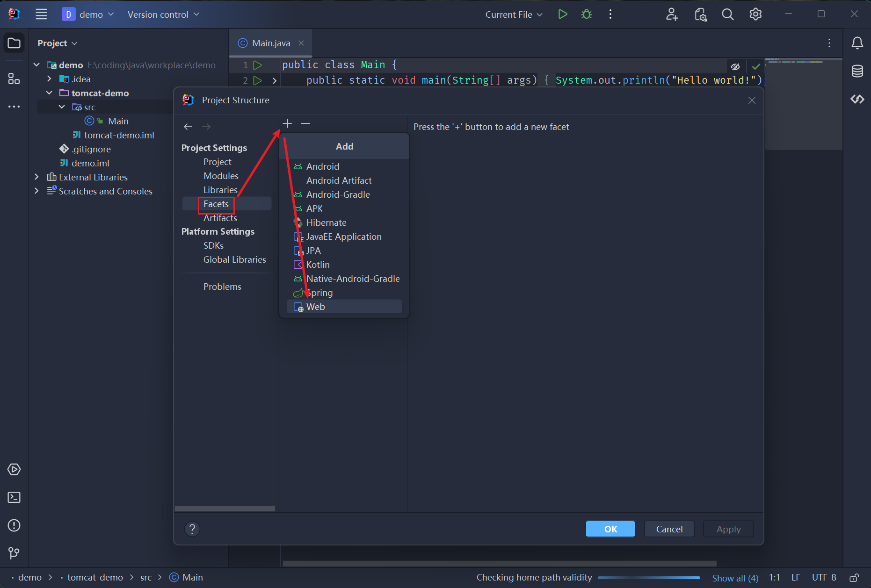Expand Scratches and Consoles node

point(36,191)
